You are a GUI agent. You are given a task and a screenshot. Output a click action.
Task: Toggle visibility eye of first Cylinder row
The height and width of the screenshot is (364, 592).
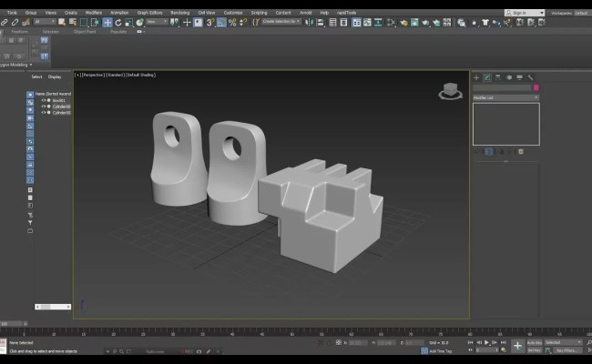pyautogui.click(x=44, y=106)
